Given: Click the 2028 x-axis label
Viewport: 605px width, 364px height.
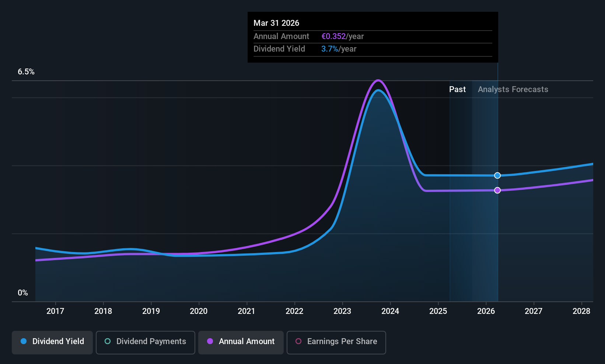Looking at the screenshot, I should point(581,311).
